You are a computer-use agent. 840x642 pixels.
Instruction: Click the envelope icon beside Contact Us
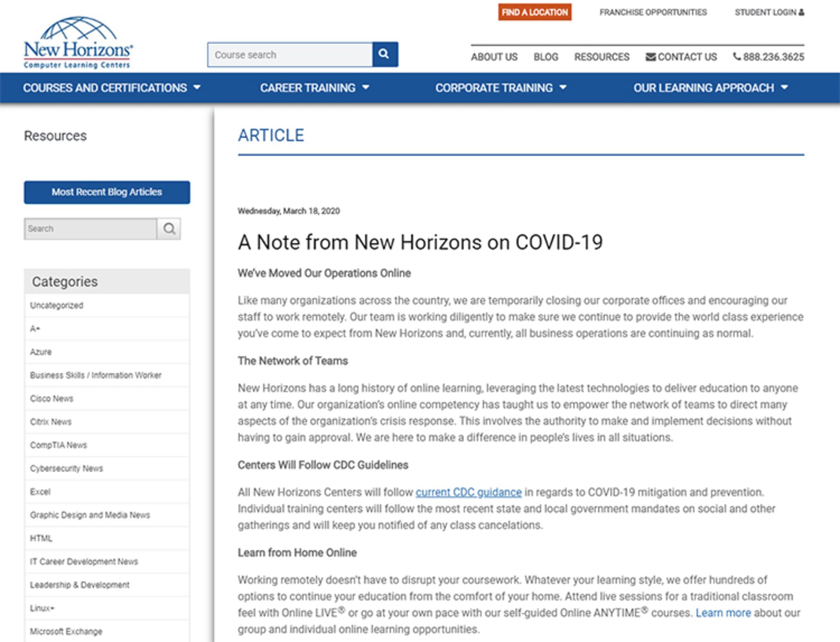tap(651, 57)
